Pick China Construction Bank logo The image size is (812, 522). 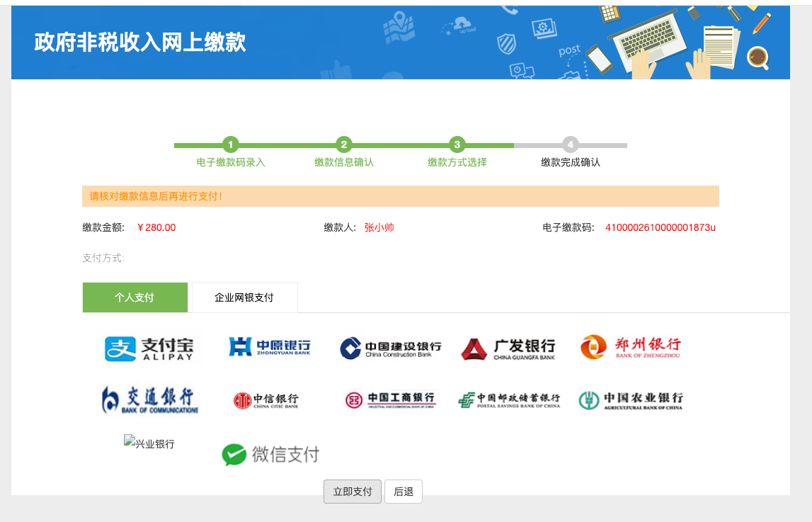(x=391, y=348)
